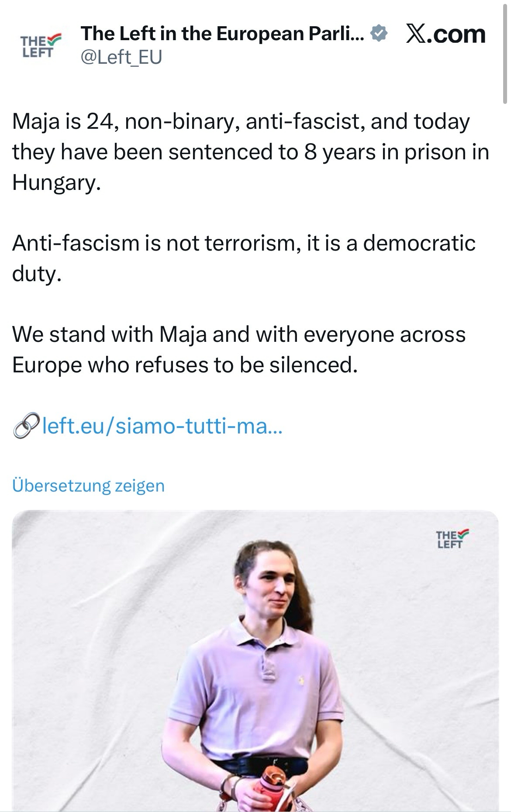Click the line starting "Maja is 24, non-binary"
This screenshot has height=812, width=511.
coord(241,121)
